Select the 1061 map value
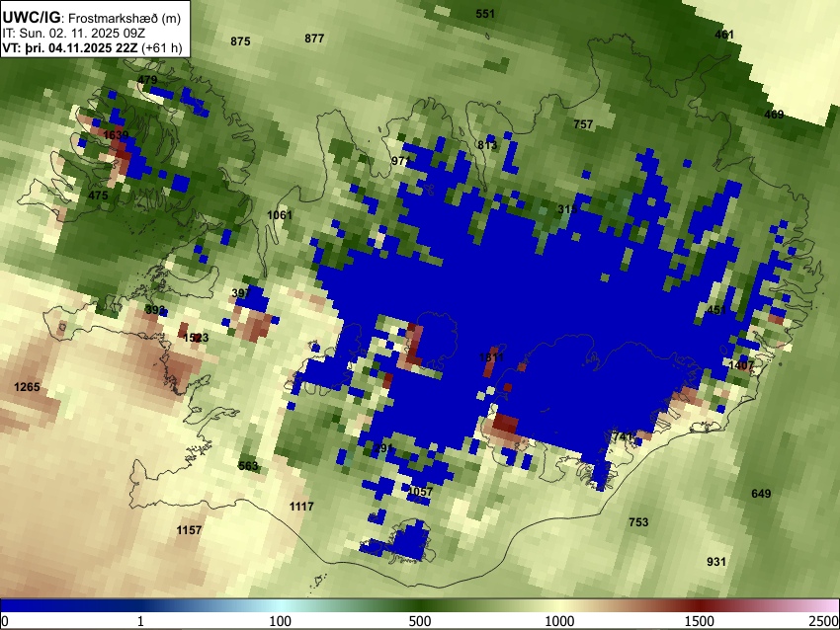The image size is (840, 630). point(280,215)
